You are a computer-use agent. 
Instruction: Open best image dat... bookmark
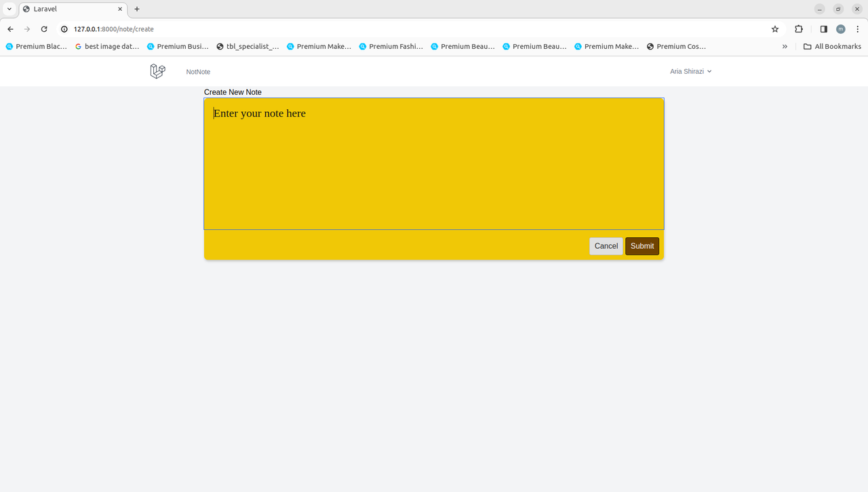tap(107, 47)
